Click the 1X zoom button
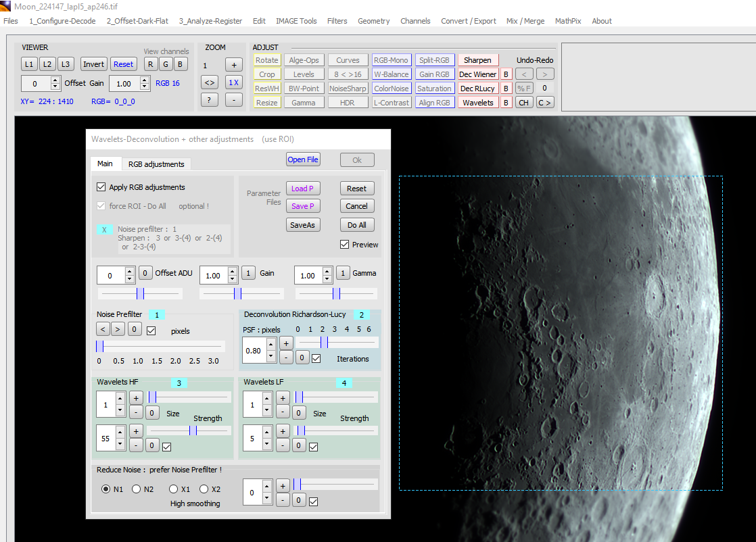This screenshot has height=542, width=756. coord(233,82)
